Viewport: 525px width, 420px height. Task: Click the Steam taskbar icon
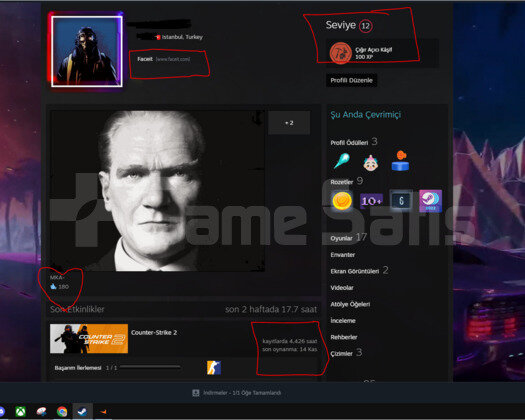[x=82, y=411]
